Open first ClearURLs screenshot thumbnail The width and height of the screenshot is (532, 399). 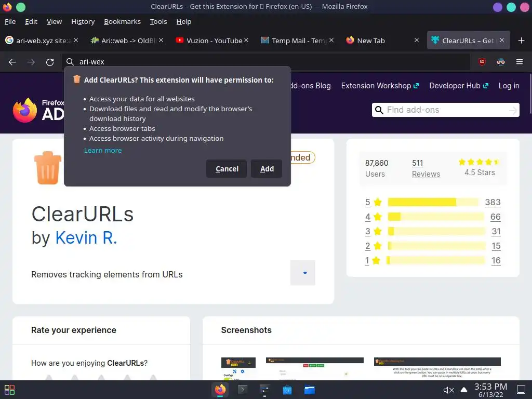point(238,369)
